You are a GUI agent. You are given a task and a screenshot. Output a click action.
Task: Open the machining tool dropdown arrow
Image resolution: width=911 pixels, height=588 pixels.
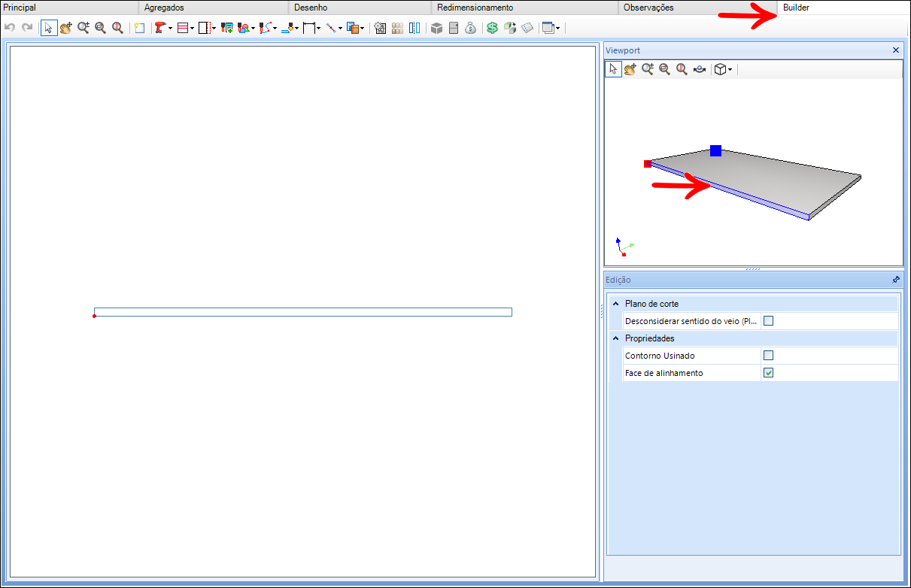click(297, 29)
